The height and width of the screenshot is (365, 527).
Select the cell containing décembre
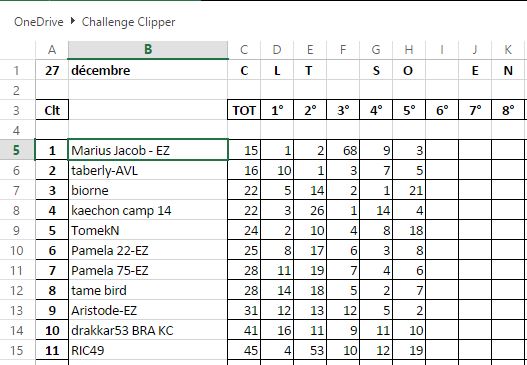pos(148,70)
